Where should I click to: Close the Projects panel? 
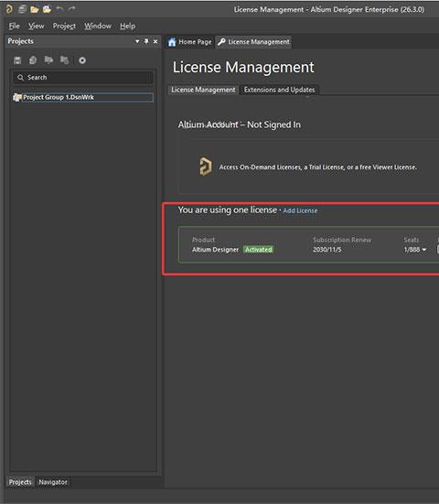click(155, 41)
